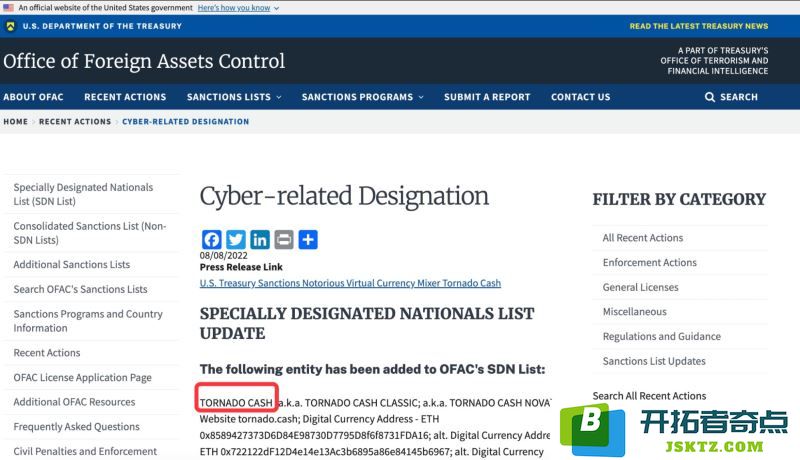Image resolution: width=800 pixels, height=460 pixels.
Task: Share the page on Facebook
Action: click(211, 239)
